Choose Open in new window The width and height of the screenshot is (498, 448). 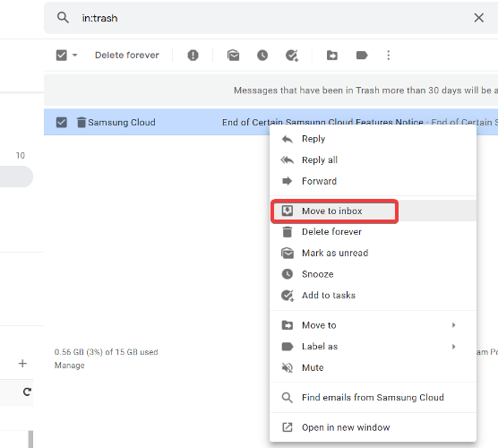373,427
